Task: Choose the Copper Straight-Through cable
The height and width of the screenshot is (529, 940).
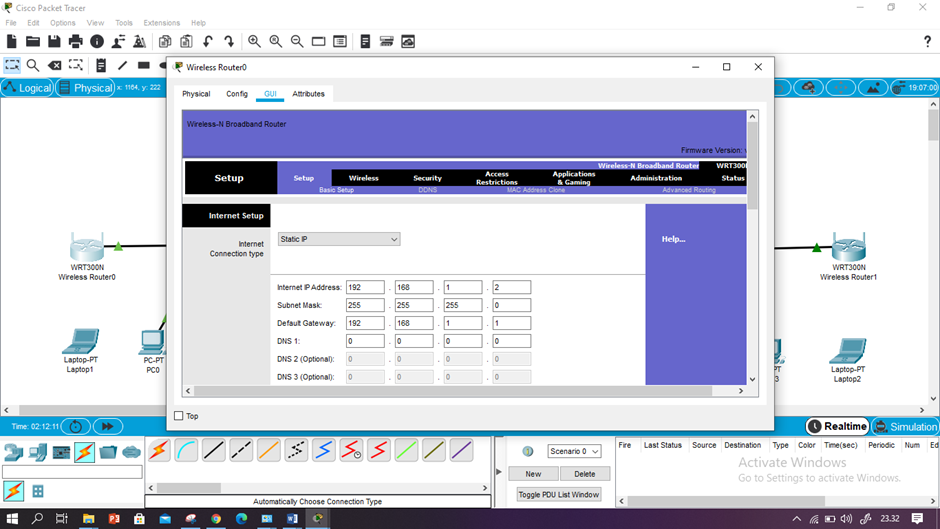Action: 213,450
